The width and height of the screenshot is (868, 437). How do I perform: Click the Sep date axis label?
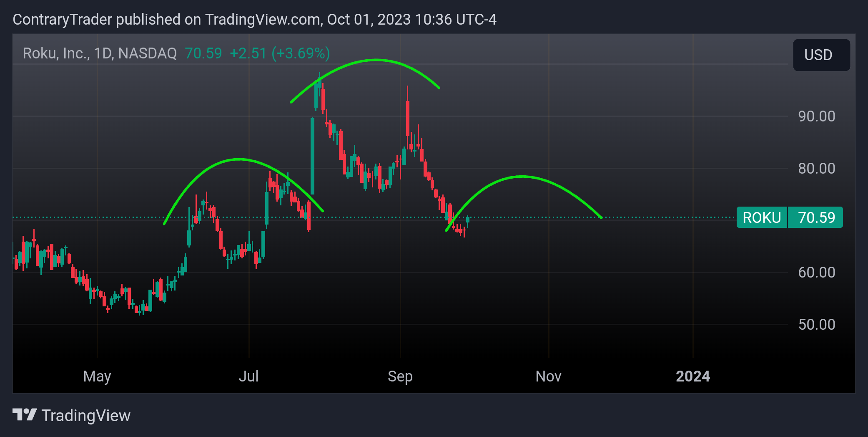click(400, 376)
